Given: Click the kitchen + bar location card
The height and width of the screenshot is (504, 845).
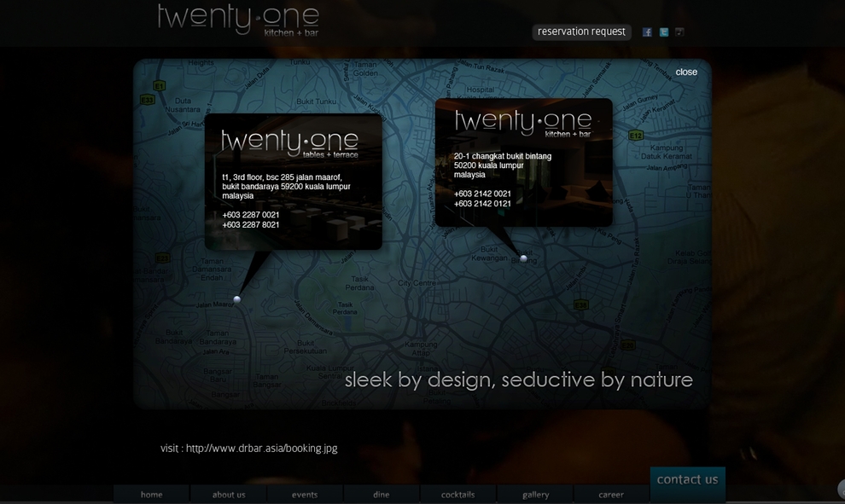Looking at the screenshot, I should tap(523, 162).
